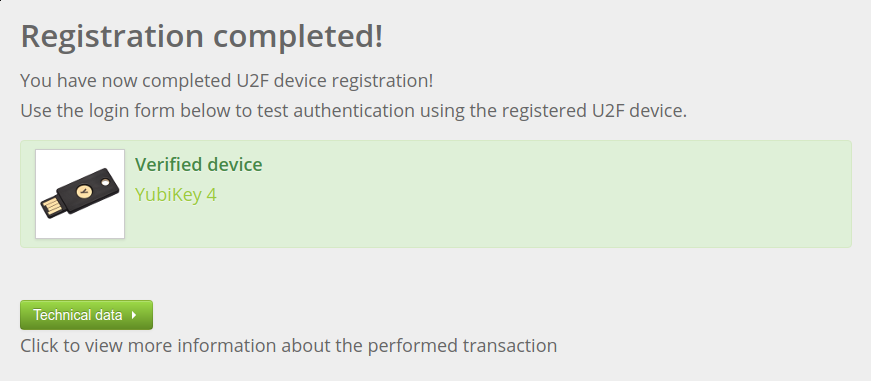This screenshot has height=381, width=871.
Task: Click "registered U2F device" in the second sentence
Action: tap(594, 111)
